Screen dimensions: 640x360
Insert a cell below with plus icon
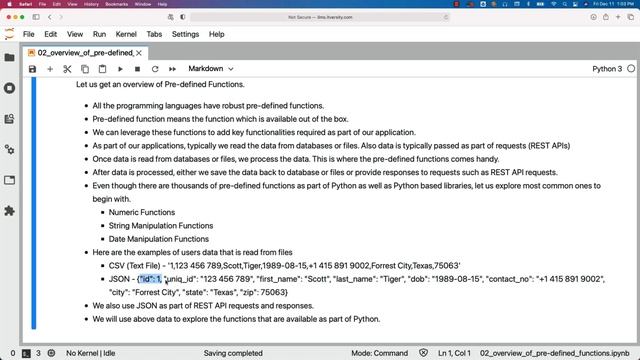pyautogui.click(x=50, y=69)
